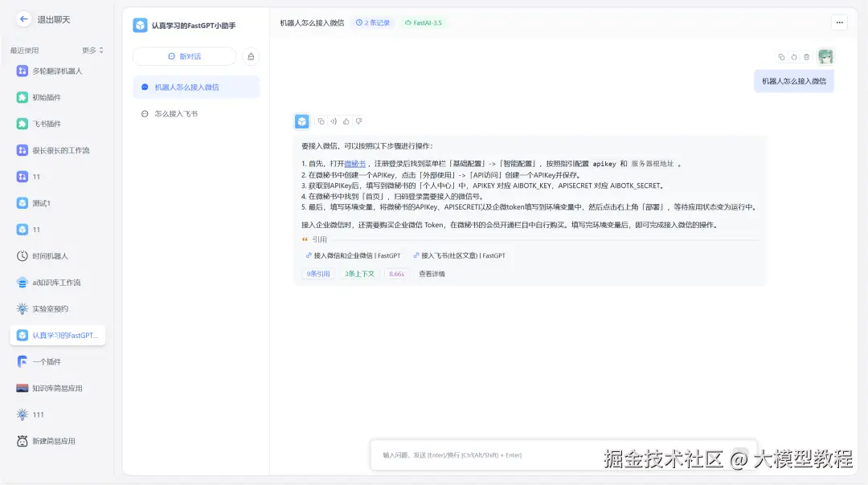Click the 机器人怎么接入微信 chat title
The width and height of the screenshot is (868, 485).
(x=312, y=22)
